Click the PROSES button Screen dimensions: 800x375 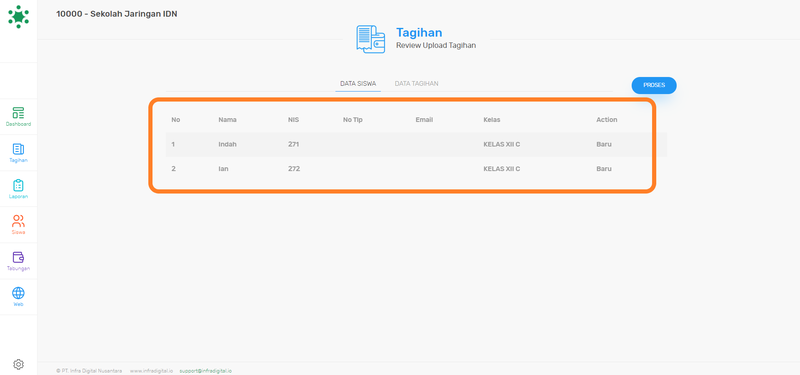coord(654,85)
